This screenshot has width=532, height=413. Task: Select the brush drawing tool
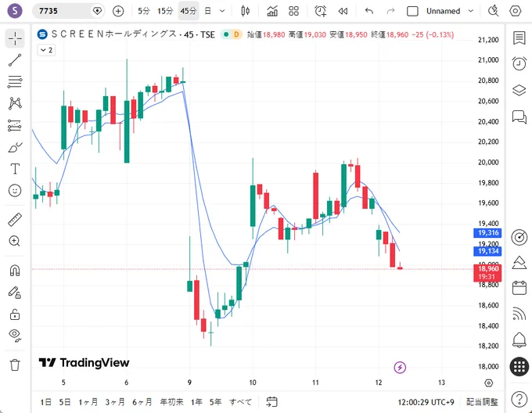(x=15, y=148)
